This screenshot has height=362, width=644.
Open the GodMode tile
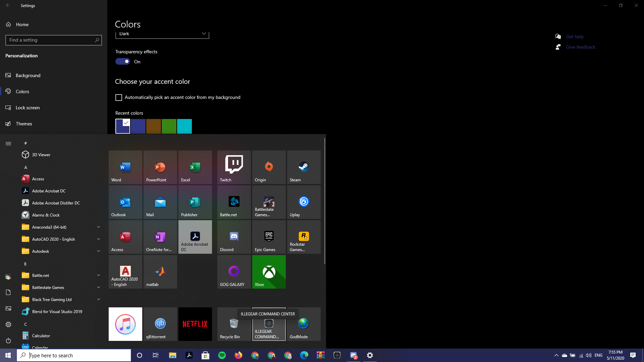(304, 324)
